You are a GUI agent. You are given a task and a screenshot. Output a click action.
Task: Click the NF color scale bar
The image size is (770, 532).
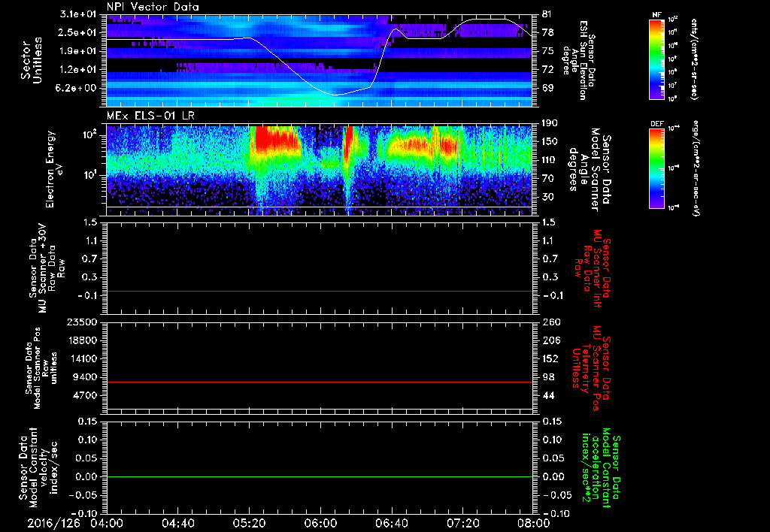point(655,59)
